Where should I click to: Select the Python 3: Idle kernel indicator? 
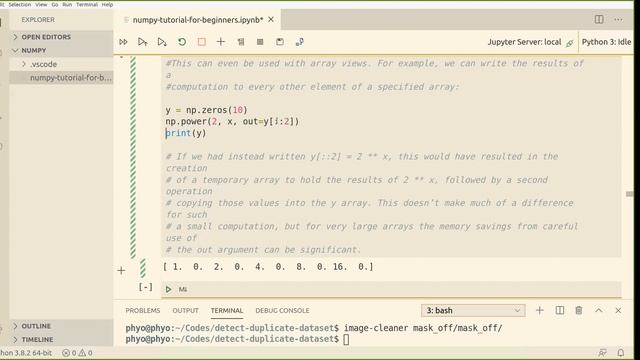point(606,42)
